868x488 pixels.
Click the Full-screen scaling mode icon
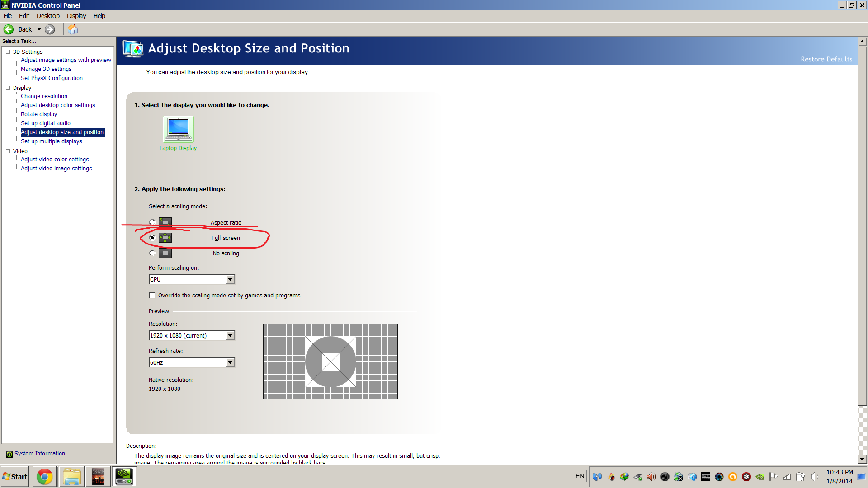point(165,238)
